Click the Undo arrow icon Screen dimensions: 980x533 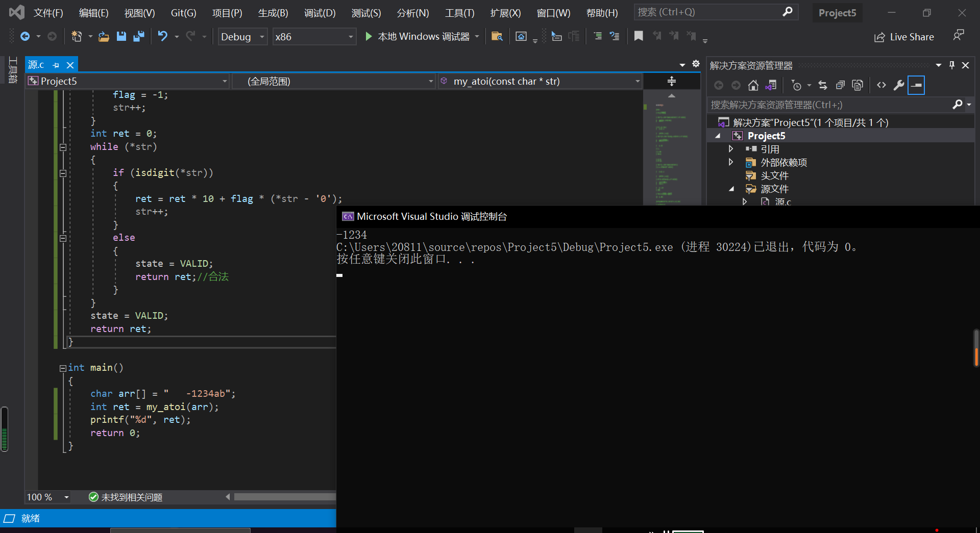162,36
